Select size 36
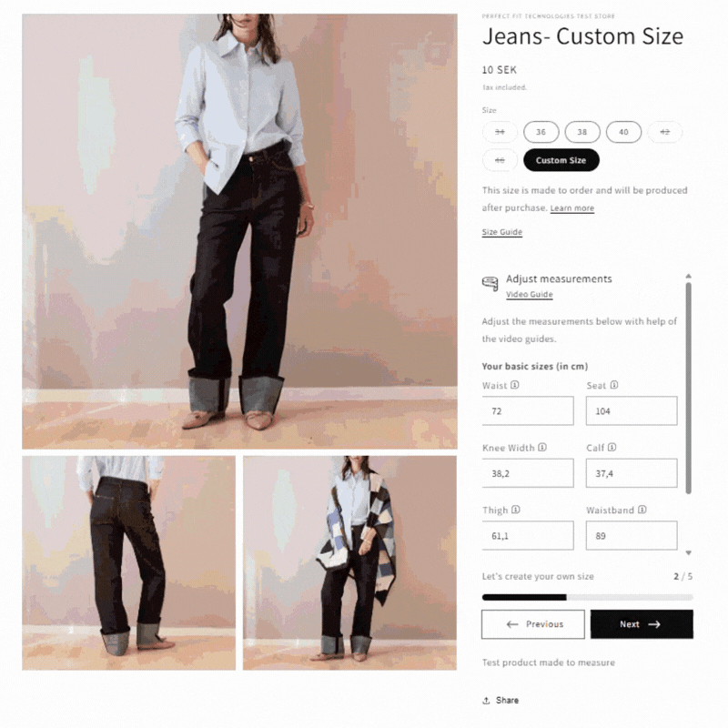728x728 pixels. click(x=541, y=132)
